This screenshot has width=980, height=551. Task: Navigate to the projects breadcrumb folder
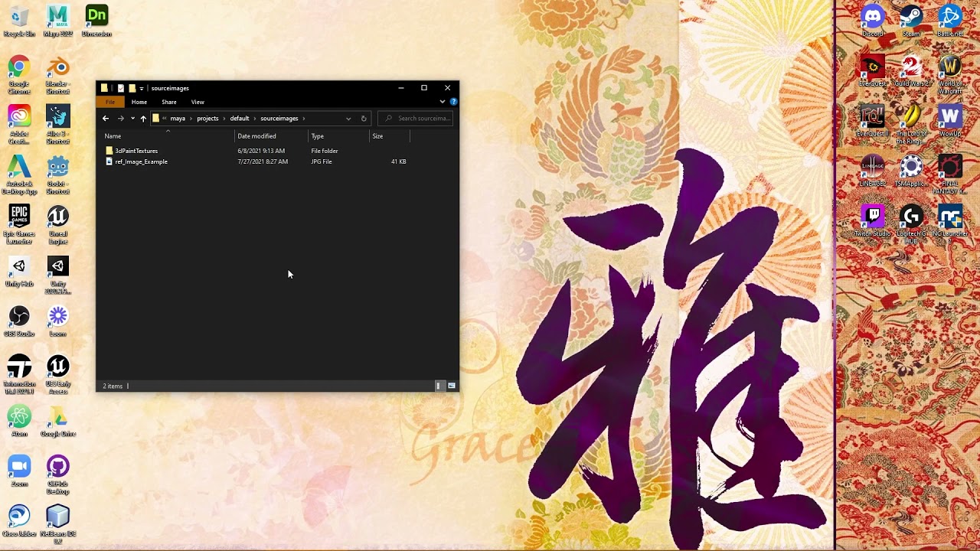coord(207,119)
